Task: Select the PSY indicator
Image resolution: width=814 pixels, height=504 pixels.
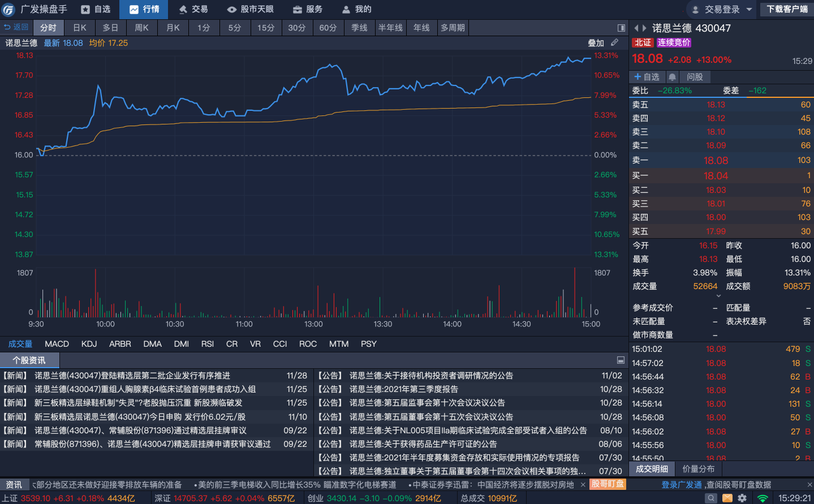Action: click(369, 344)
